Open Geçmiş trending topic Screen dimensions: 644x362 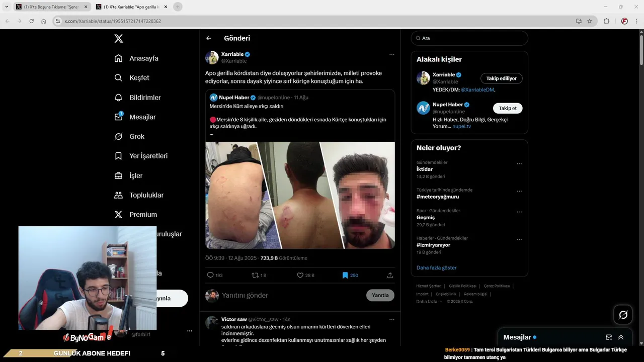pos(426,218)
